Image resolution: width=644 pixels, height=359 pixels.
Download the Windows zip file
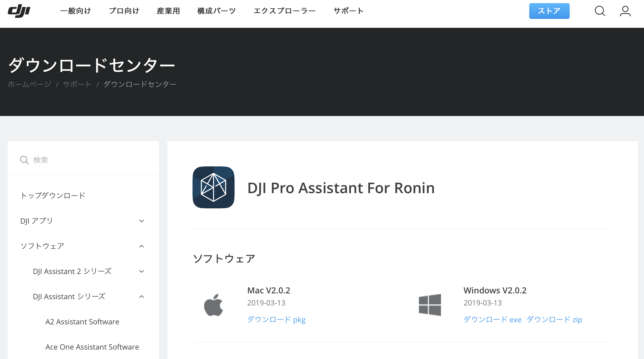click(x=554, y=320)
